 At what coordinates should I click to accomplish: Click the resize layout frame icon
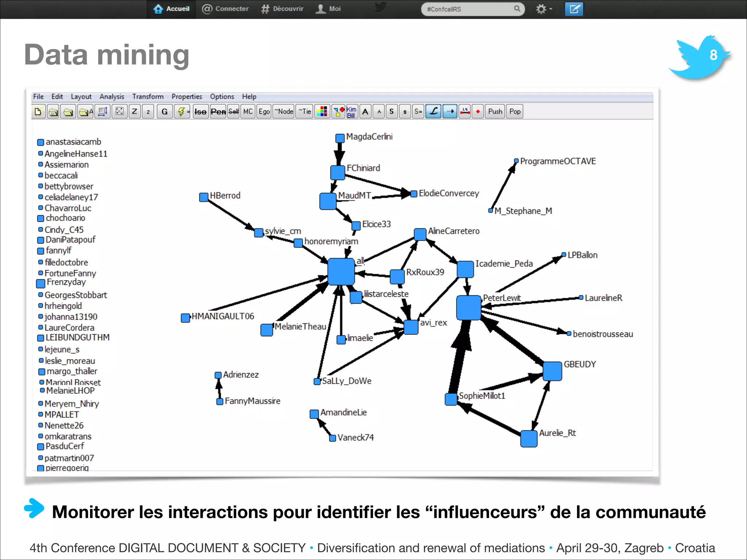[x=103, y=112]
